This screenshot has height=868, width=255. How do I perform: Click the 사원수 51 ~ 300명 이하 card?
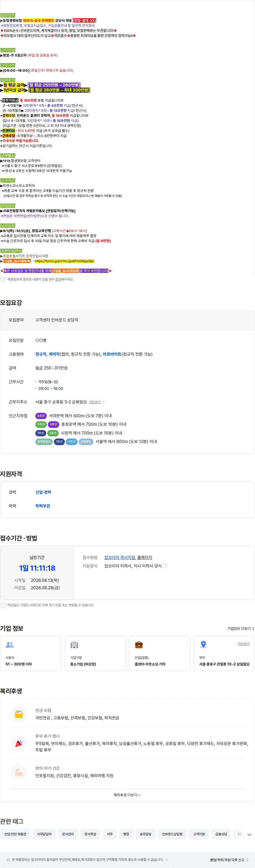click(x=31, y=653)
